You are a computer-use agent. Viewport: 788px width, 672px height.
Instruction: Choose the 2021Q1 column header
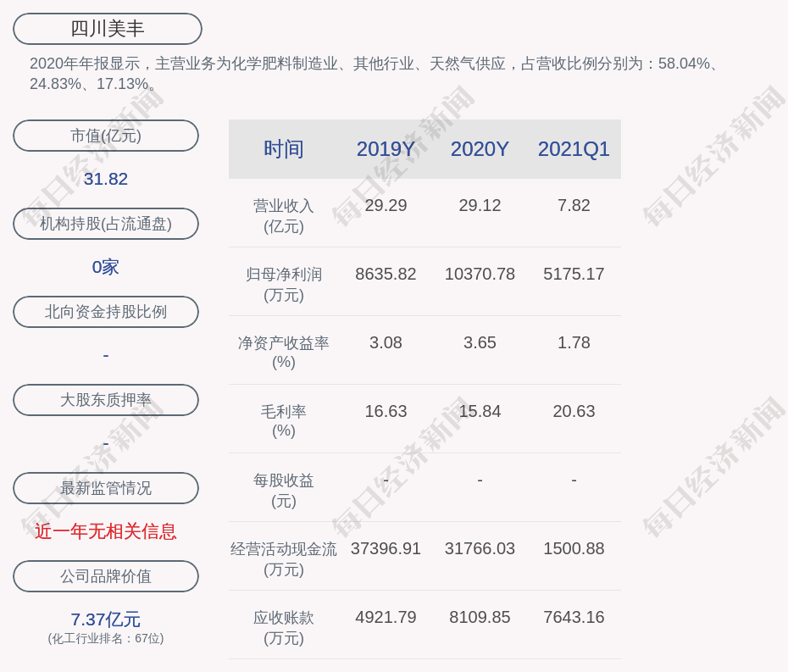(574, 149)
